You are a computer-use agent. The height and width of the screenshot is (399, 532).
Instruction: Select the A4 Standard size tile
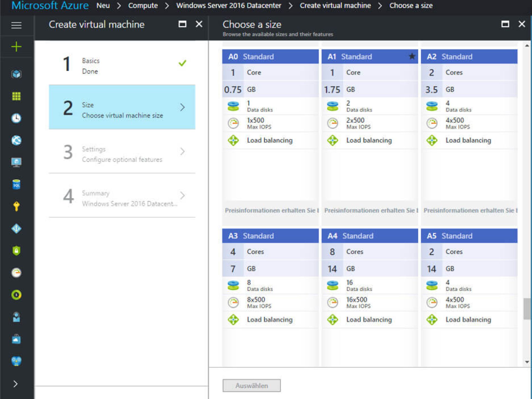click(x=370, y=277)
